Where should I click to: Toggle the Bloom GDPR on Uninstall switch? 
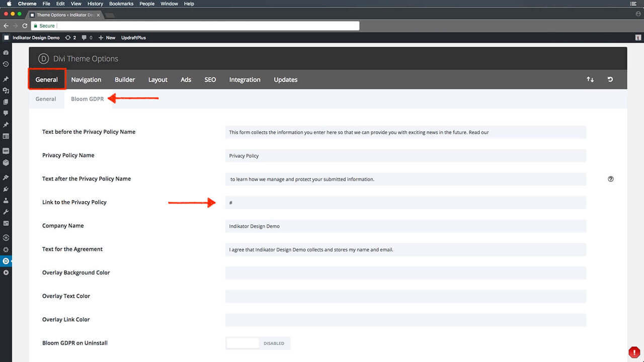point(258,343)
